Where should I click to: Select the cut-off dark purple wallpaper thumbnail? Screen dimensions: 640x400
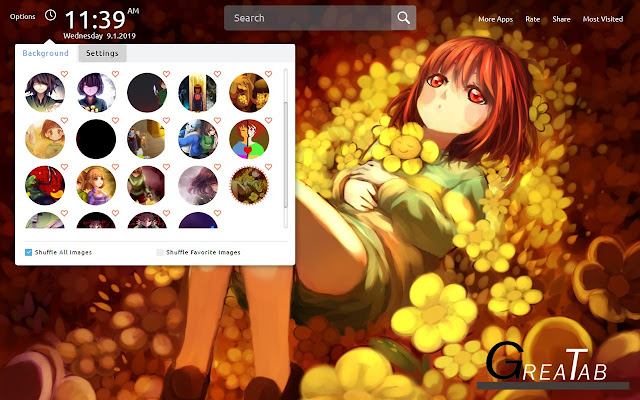pyautogui.click(x=198, y=221)
